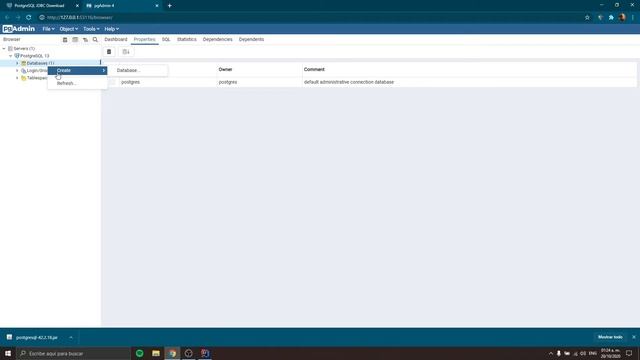Reload the page with the refresh icon
The height and width of the screenshot is (360, 640).
29,18
